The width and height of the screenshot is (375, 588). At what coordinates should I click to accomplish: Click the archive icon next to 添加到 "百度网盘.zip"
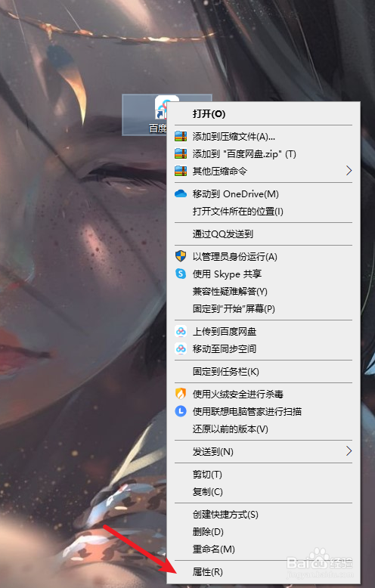point(181,153)
